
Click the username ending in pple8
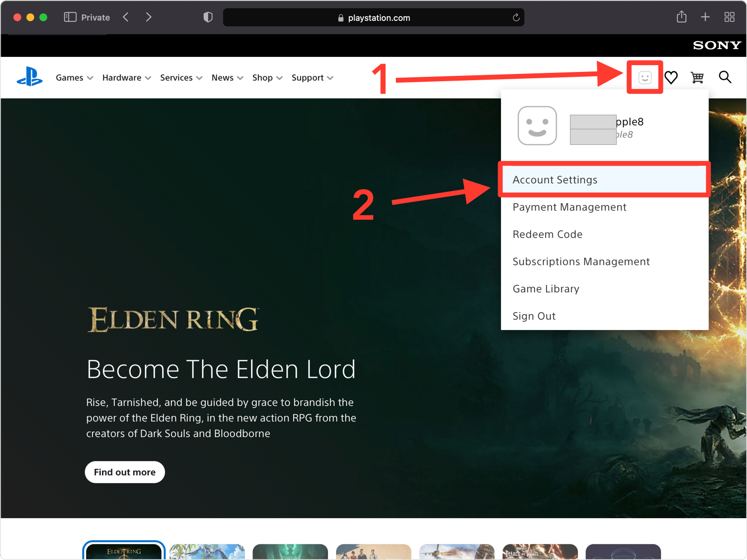pyautogui.click(x=607, y=122)
